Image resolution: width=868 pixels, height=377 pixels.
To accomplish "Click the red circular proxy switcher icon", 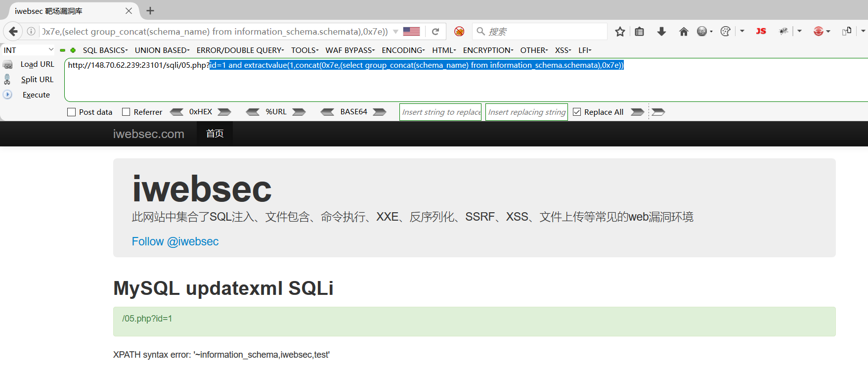I will tap(819, 32).
